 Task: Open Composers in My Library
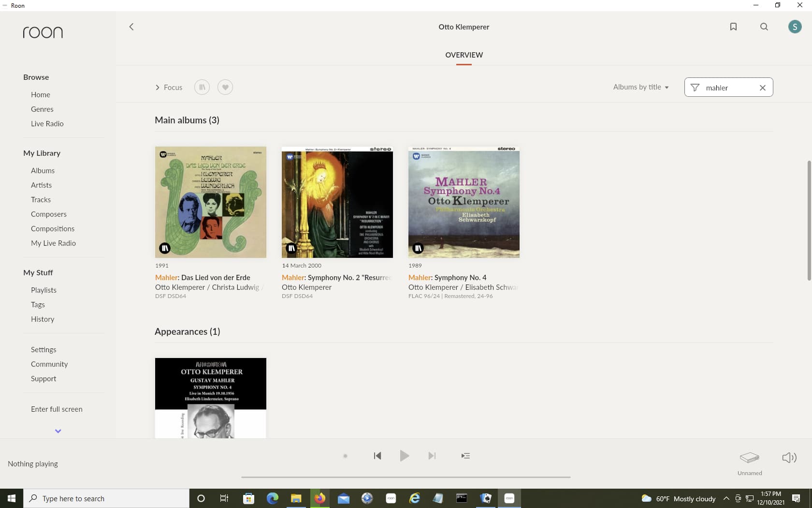pyautogui.click(x=49, y=214)
